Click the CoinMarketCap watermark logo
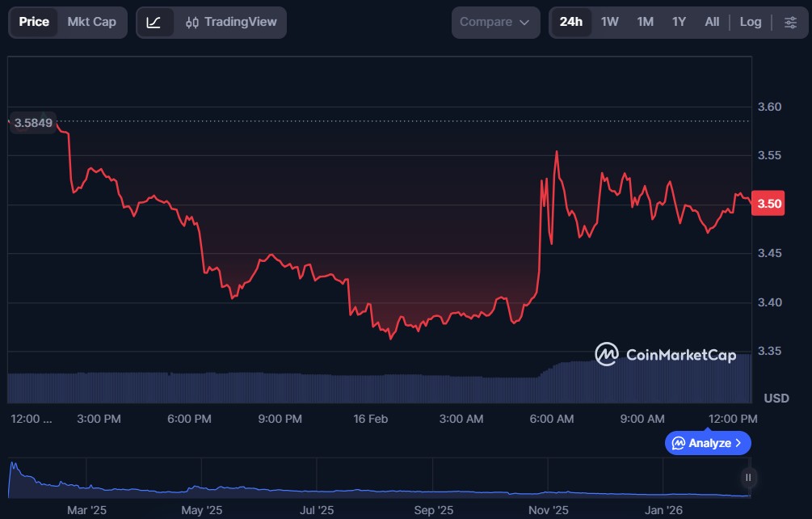The image size is (812, 519). (665, 355)
